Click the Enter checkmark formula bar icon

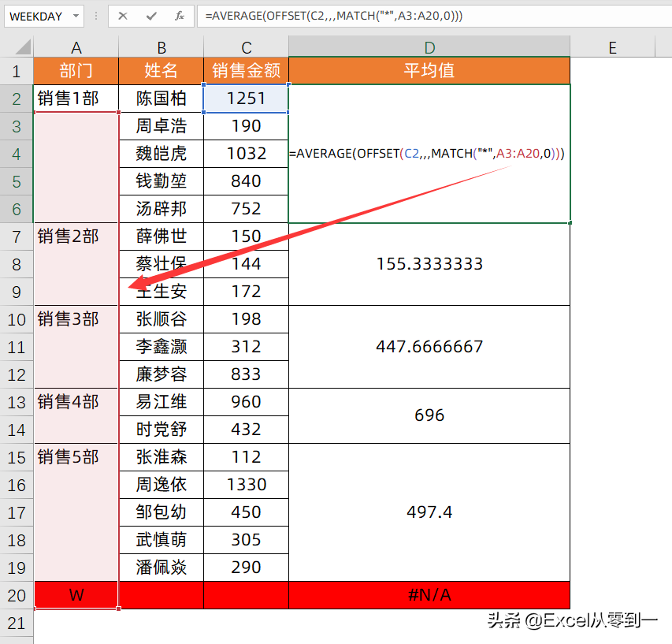(150, 17)
